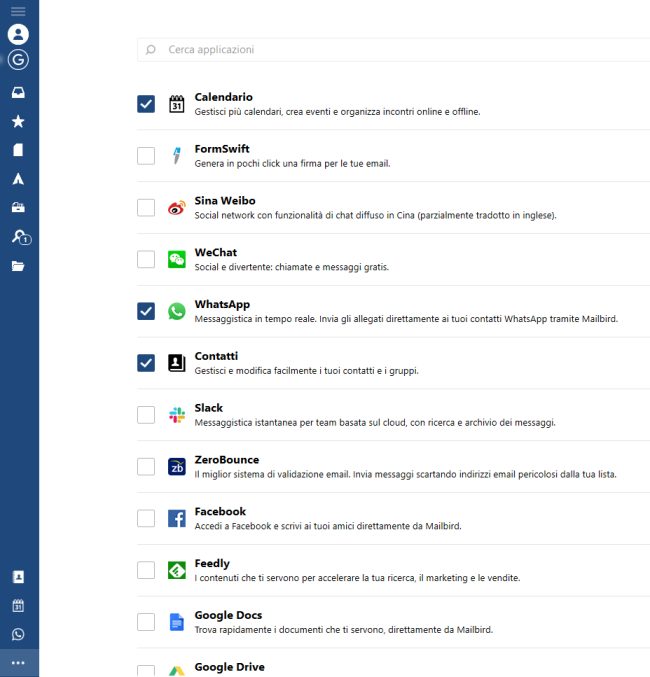Uncheck the WhatsApp checkbox
The height and width of the screenshot is (677, 650).
click(x=146, y=311)
